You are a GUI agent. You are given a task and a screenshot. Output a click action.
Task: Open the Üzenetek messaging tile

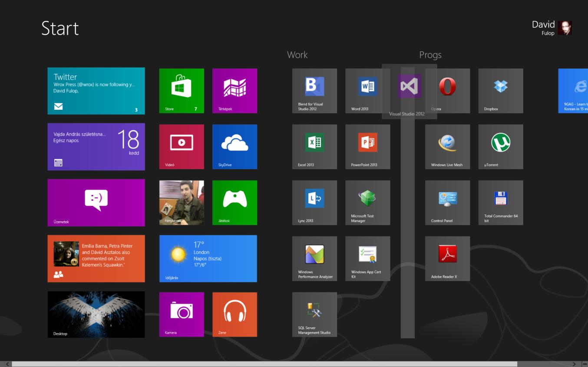(96, 203)
